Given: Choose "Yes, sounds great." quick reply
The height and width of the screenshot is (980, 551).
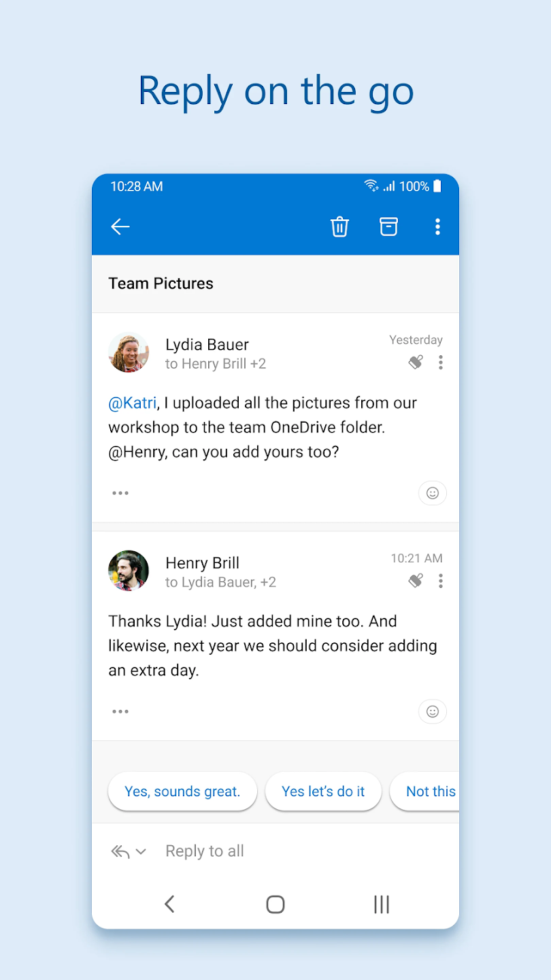Looking at the screenshot, I should click(x=182, y=791).
